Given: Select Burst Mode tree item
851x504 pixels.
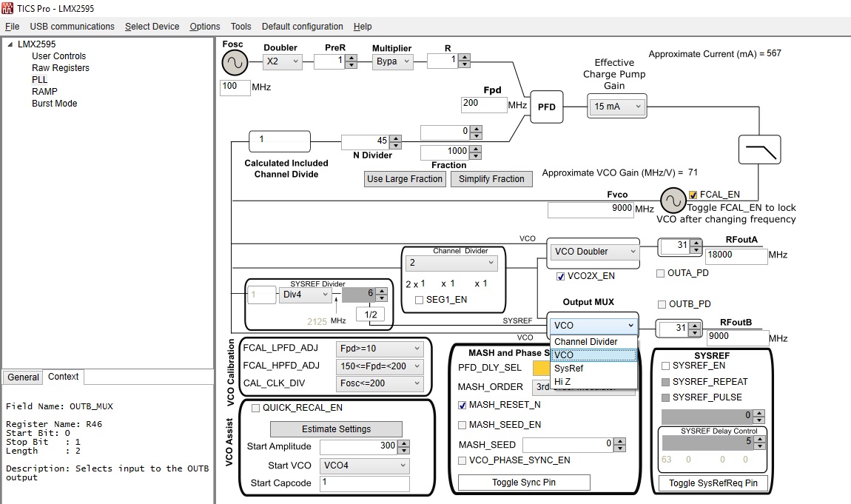Looking at the screenshot, I should tap(54, 104).
